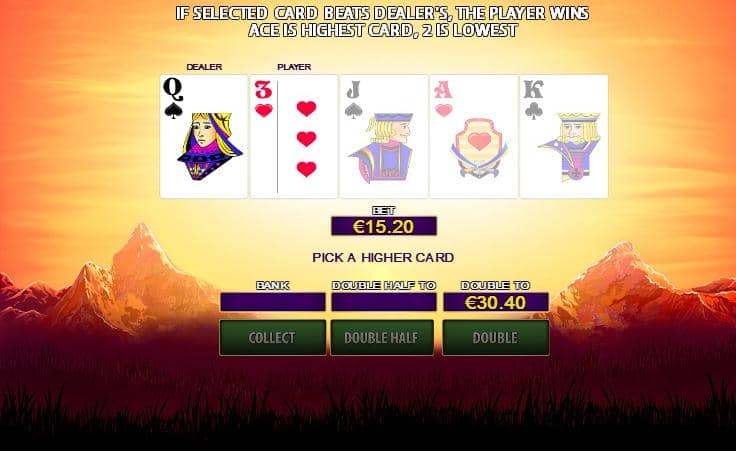The height and width of the screenshot is (451, 736).
Task: Click the heart corner icon on 3 card
Action: pos(263,111)
